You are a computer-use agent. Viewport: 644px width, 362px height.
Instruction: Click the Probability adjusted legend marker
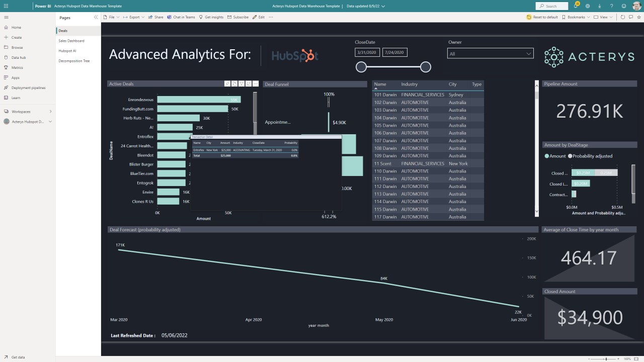point(570,156)
